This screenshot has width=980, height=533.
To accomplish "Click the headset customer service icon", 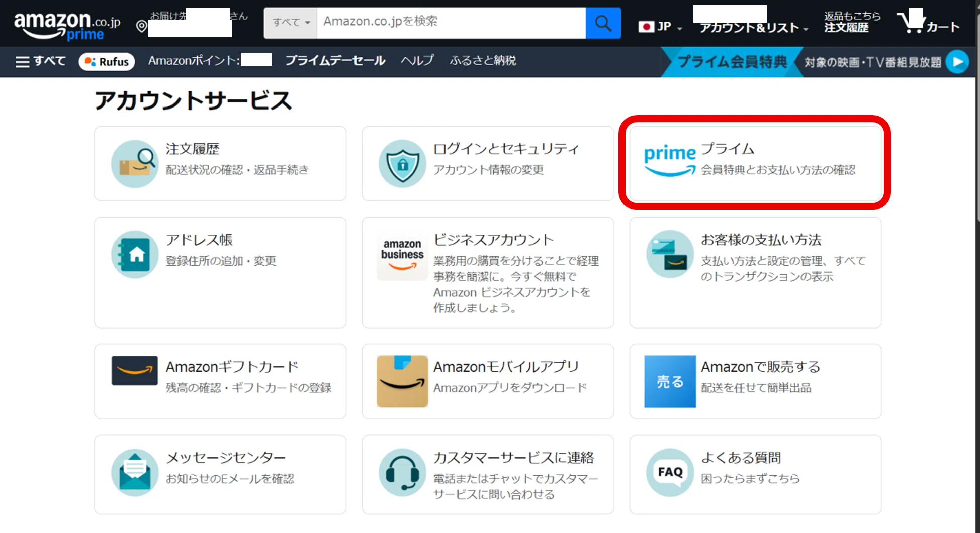I will click(x=402, y=473).
